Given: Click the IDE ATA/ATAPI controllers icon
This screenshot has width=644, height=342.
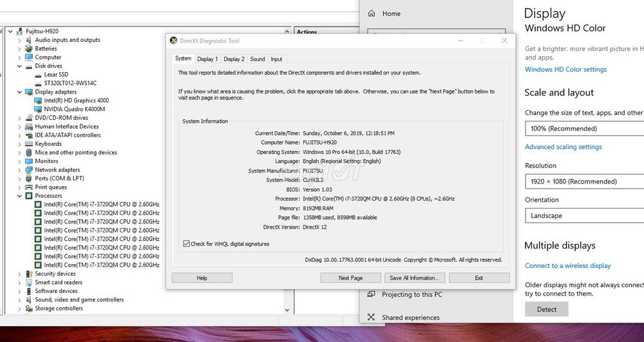Looking at the screenshot, I should 29,135.
